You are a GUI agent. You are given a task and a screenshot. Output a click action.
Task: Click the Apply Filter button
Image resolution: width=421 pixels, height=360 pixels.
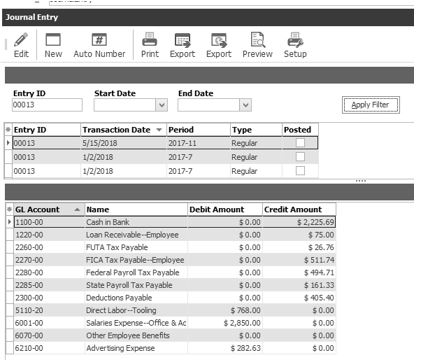pos(370,105)
